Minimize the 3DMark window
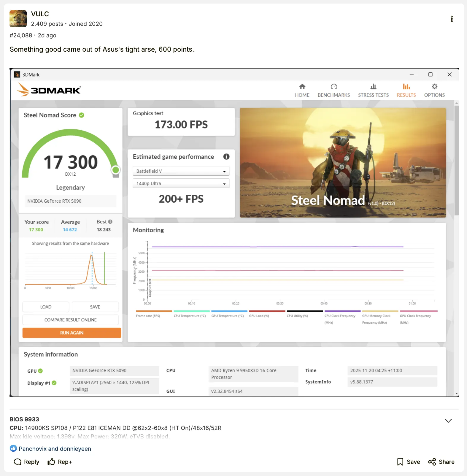The height and width of the screenshot is (476, 467). tap(412, 74)
